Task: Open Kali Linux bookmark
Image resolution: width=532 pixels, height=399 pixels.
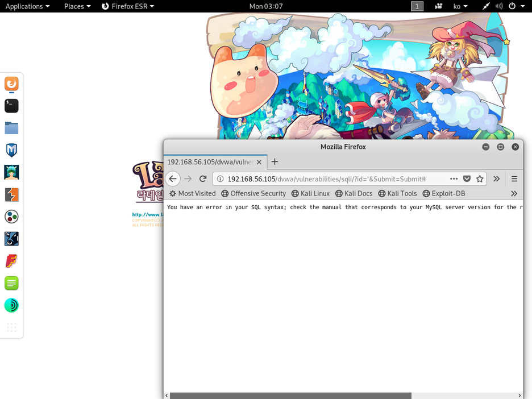Action: click(310, 193)
